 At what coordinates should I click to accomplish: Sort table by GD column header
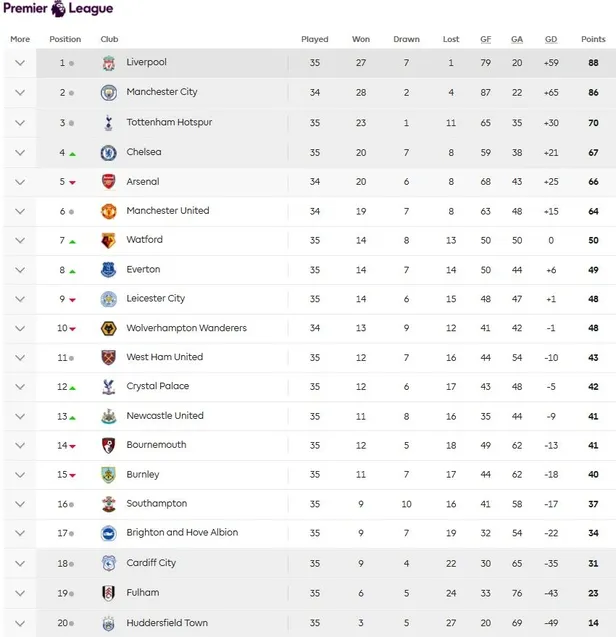[x=551, y=39]
